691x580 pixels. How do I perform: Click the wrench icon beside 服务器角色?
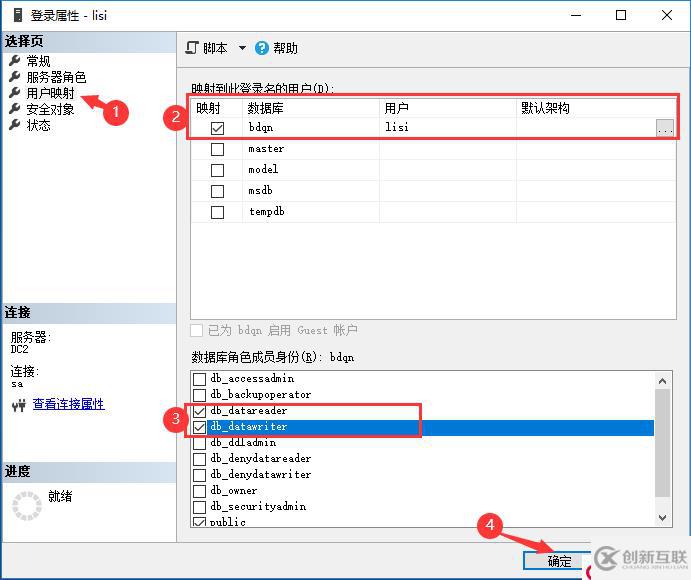[x=15, y=77]
